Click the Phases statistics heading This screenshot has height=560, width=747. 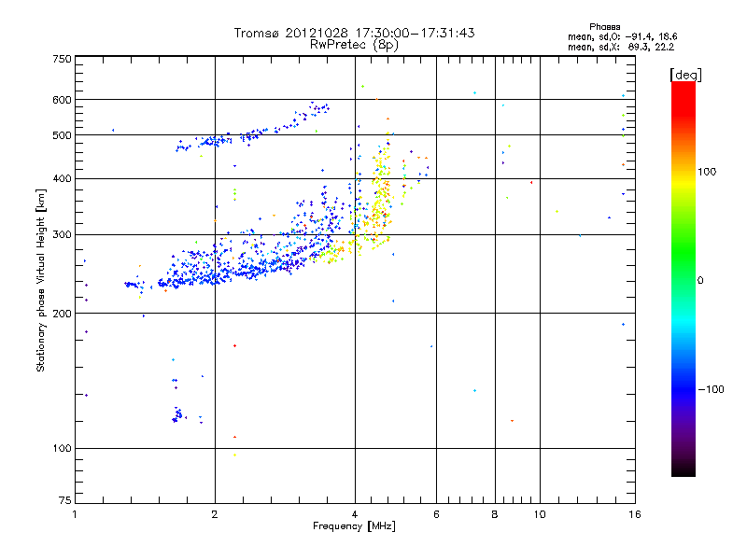coord(604,27)
